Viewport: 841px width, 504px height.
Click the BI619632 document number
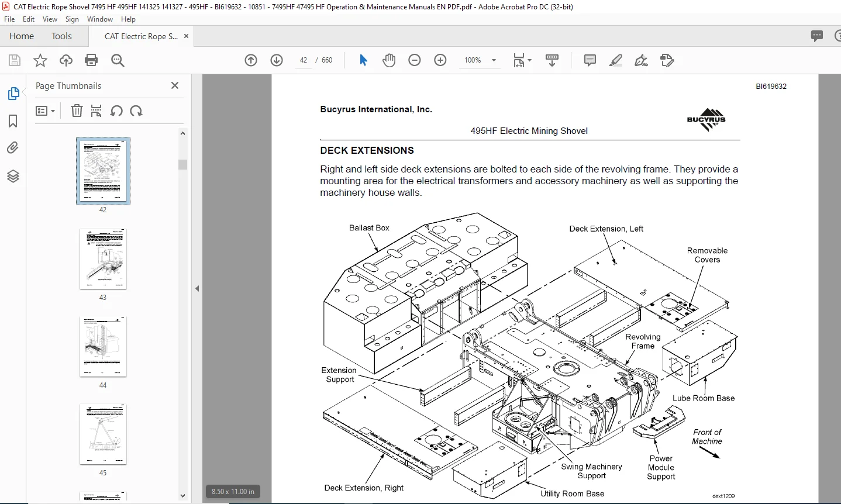[771, 87]
